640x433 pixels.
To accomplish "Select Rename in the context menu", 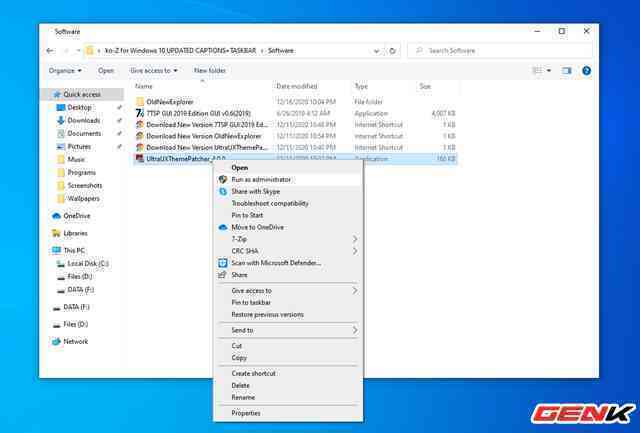I will [x=288, y=397].
